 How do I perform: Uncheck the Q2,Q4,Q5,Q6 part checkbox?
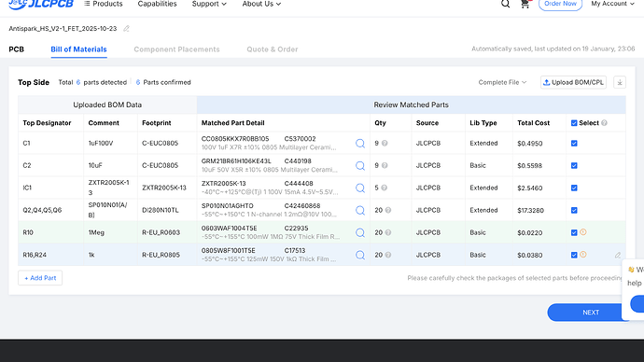tap(574, 210)
